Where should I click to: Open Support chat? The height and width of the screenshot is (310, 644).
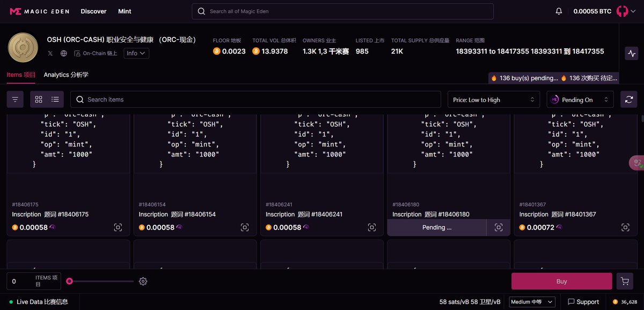[x=583, y=302]
